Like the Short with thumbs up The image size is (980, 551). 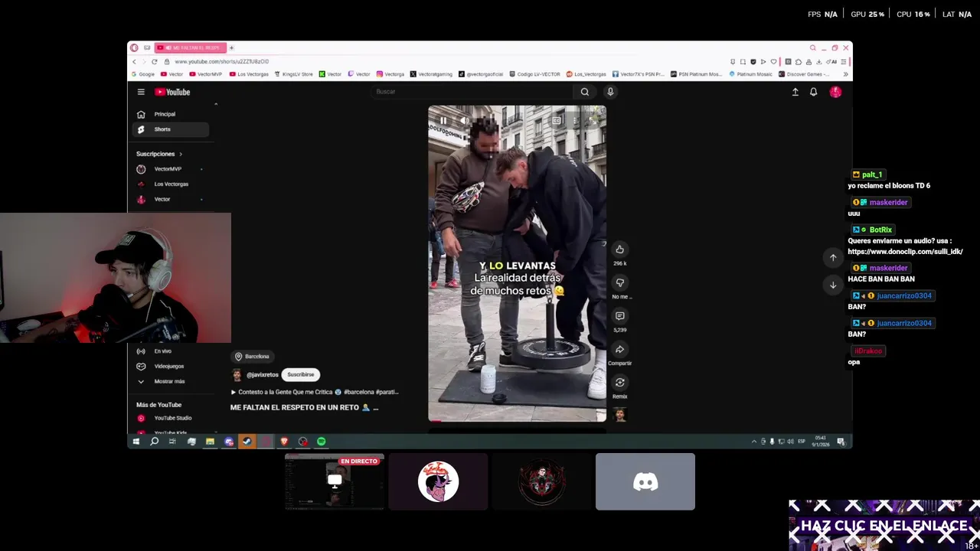point(619,249)
